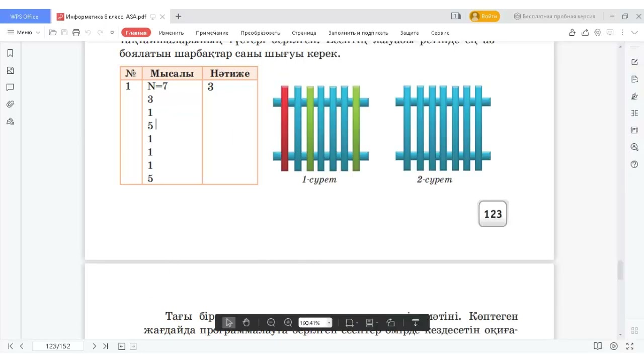Open the Меню dropdown
The width and height of the screenshot is (644, 362).
[24, 33]
